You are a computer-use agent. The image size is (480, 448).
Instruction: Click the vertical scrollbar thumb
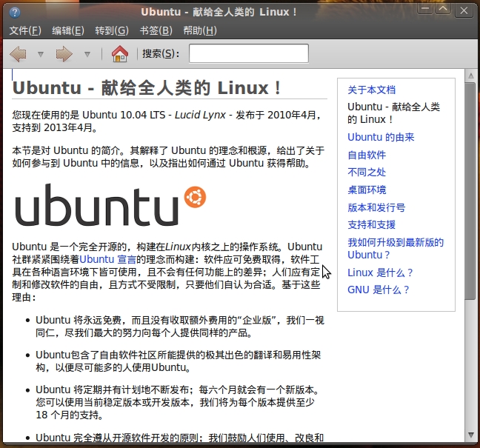(x=470, y=191)
